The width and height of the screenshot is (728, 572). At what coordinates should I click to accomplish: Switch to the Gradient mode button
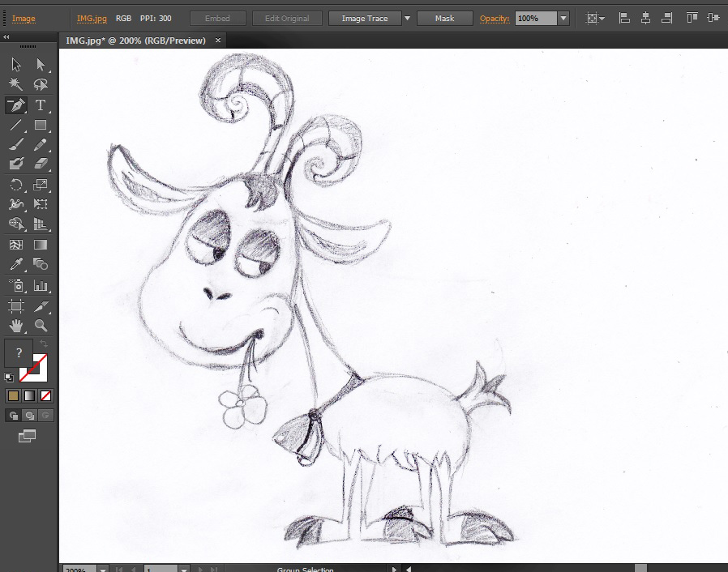(x=29, y=395)
